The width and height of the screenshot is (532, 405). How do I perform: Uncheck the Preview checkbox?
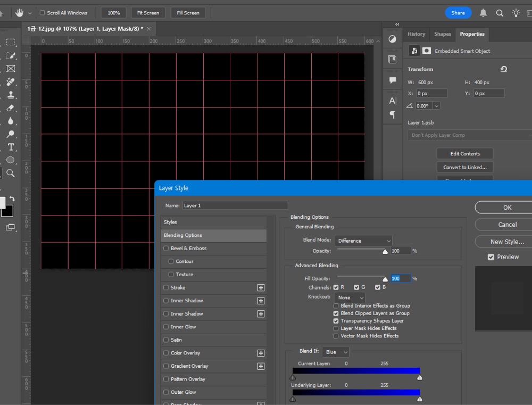(491, 257)
